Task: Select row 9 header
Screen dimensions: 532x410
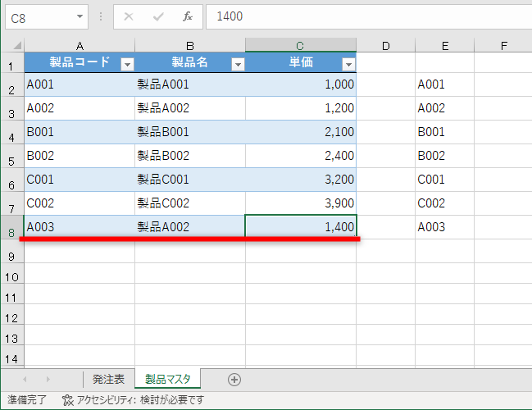Action: point(12,251)
